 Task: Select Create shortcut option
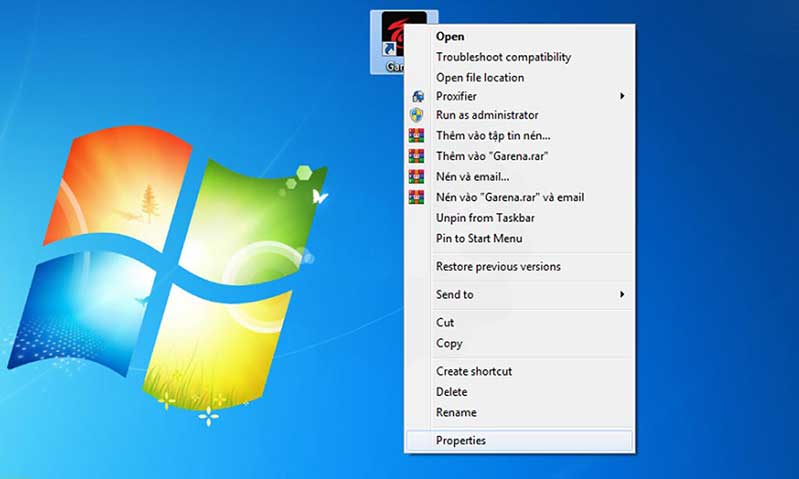coord(474,371)
